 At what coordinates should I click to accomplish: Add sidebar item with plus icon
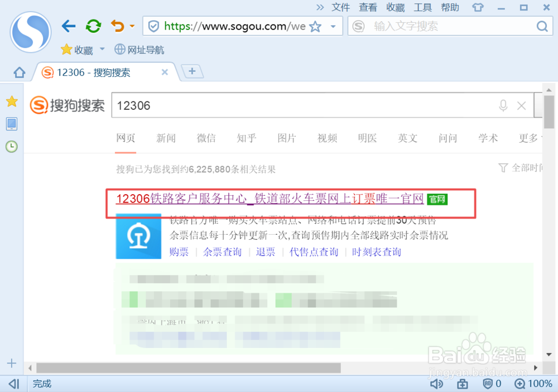(12, 363)
